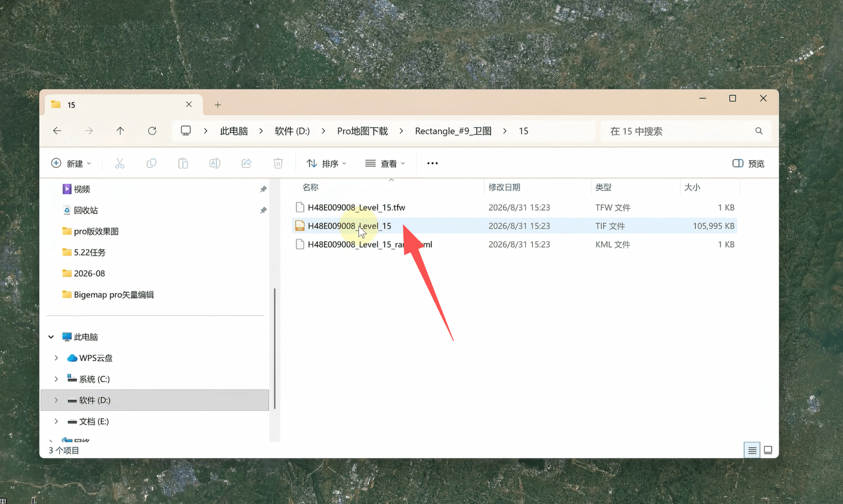Screen dimensions: 843x504
Task: Open 视频 in the sidebar
Action: pos(82,189)
